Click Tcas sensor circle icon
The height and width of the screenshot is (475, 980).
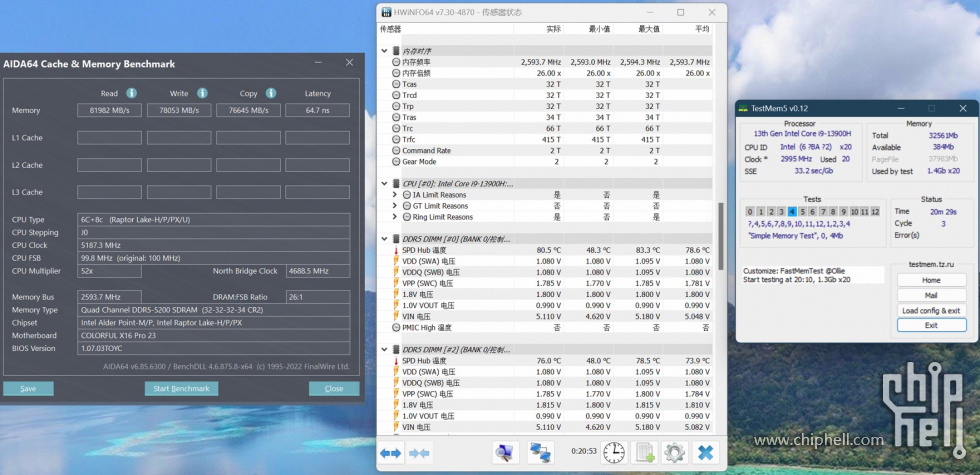point(396,84)
